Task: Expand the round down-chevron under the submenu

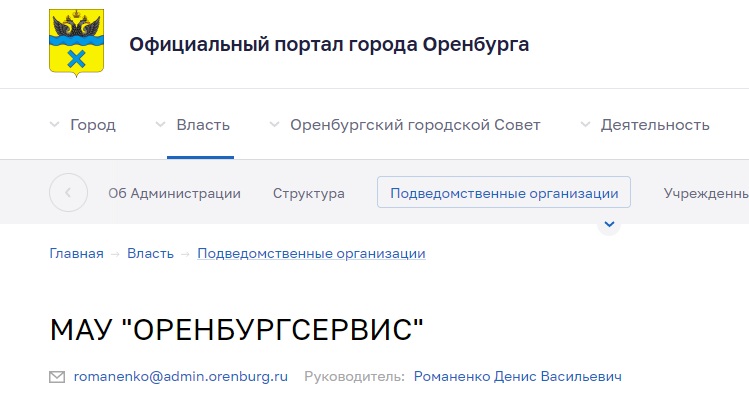Action: tap(608, 225)
